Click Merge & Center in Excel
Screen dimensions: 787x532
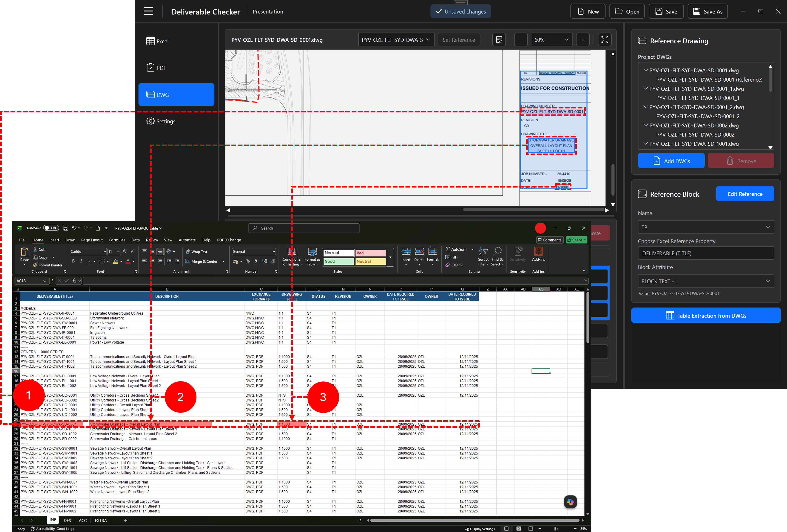(x=202, y=261)
